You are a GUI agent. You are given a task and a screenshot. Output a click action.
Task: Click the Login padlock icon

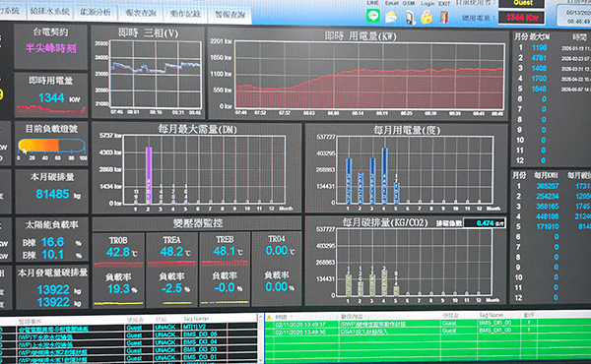point(427,18)
